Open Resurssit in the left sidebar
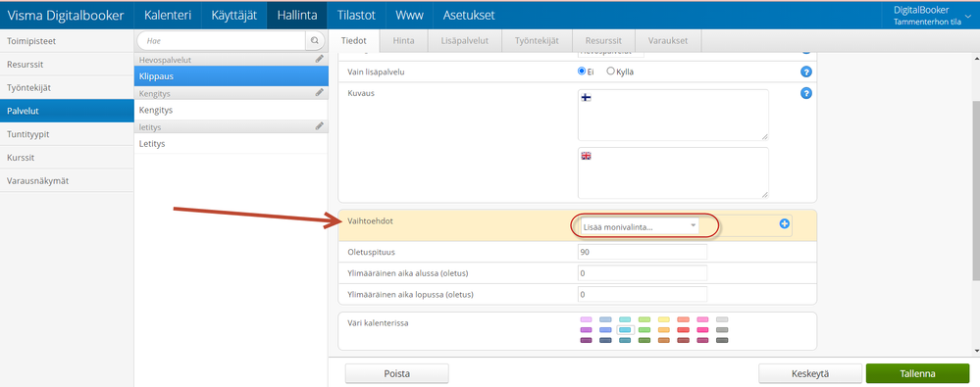This screenshot has width=980, height=387. [67, 65]
